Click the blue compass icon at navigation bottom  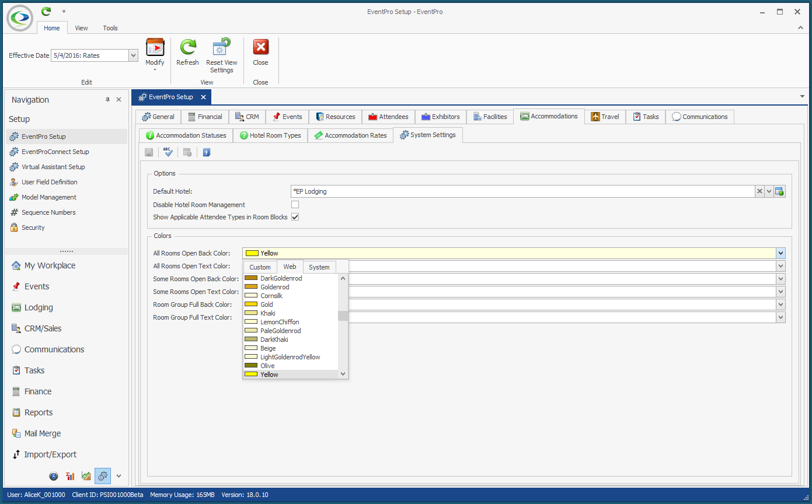point(54,476)
